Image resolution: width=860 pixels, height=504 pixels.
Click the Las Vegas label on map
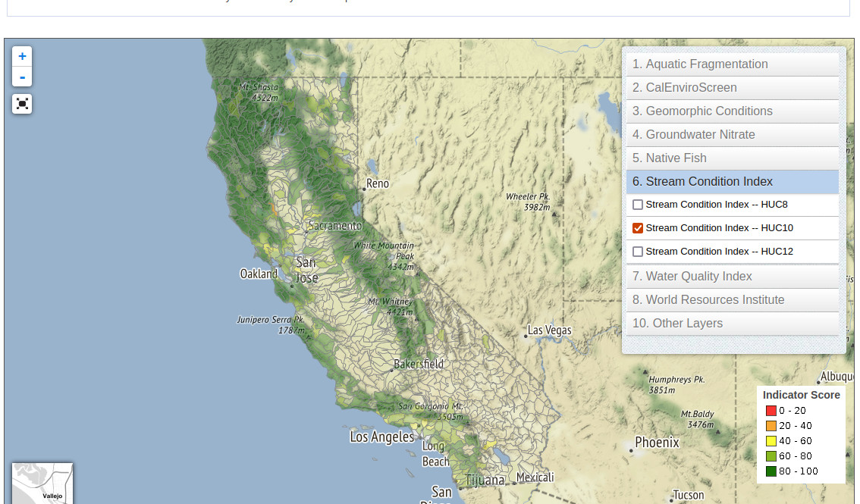[550, 330]
